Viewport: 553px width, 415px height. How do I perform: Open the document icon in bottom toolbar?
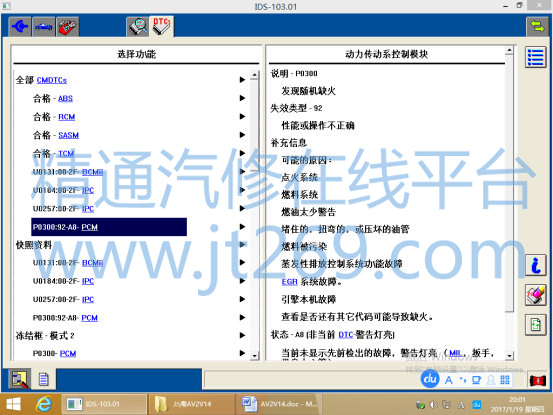[x=44, y=379]
